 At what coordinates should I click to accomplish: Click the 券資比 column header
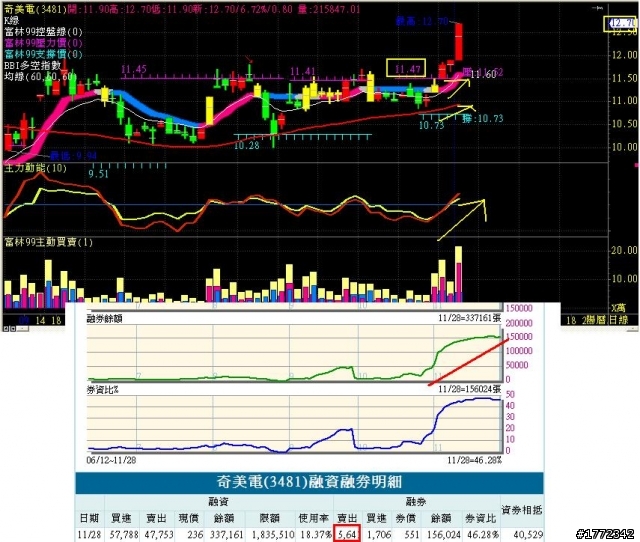coord(480,518)
